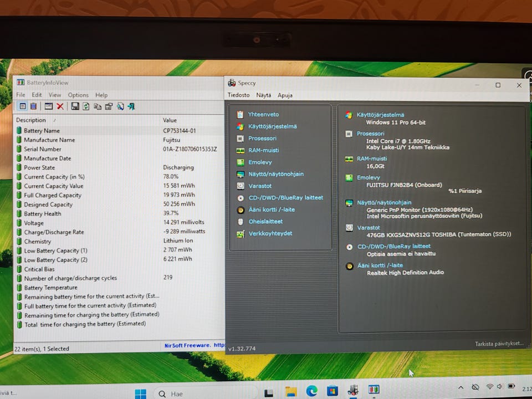
Task: Click Tarkista päivitykset link in Speccy
Action: 499,344
